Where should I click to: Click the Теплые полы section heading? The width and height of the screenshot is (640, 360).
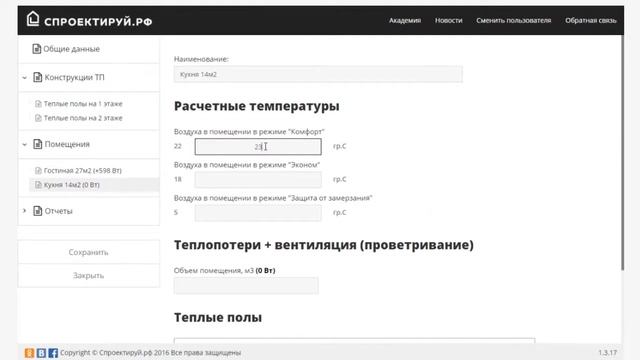(218, 318)
